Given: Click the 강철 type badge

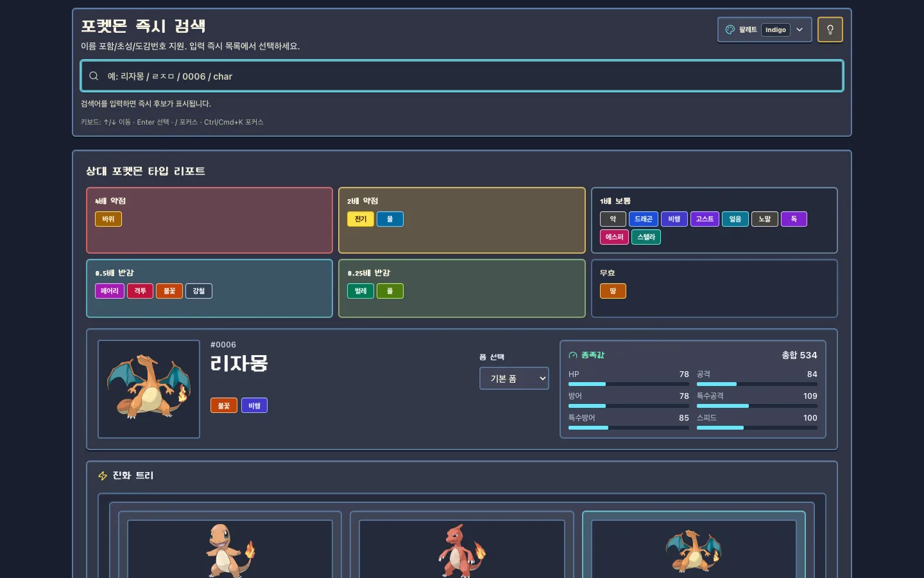Looking at the screenshot, I should (x=199, y=291).
